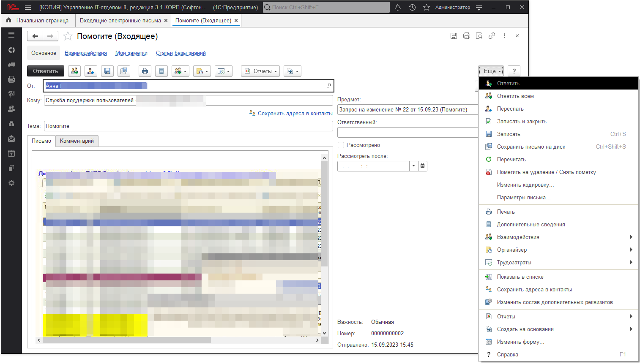Expand the Отчеты dropdown in the toolbar
The width and height of the screenshot is (640, 364).
point(260,71)
